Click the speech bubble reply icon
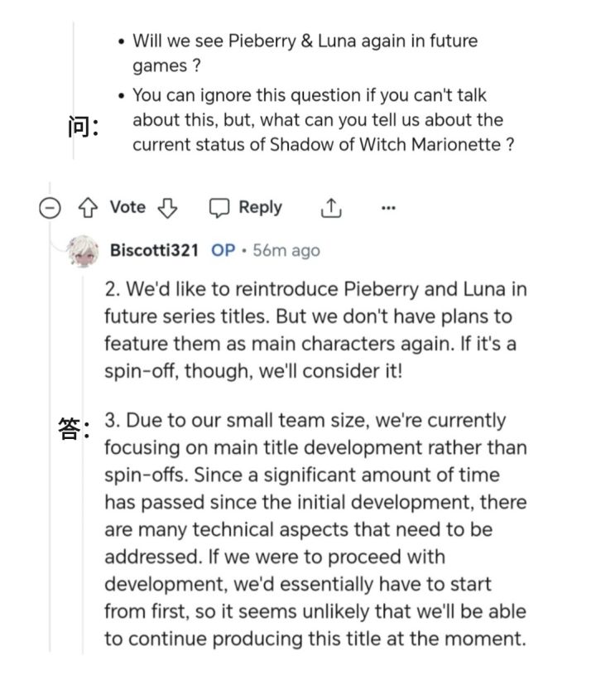 coord(219,208)
